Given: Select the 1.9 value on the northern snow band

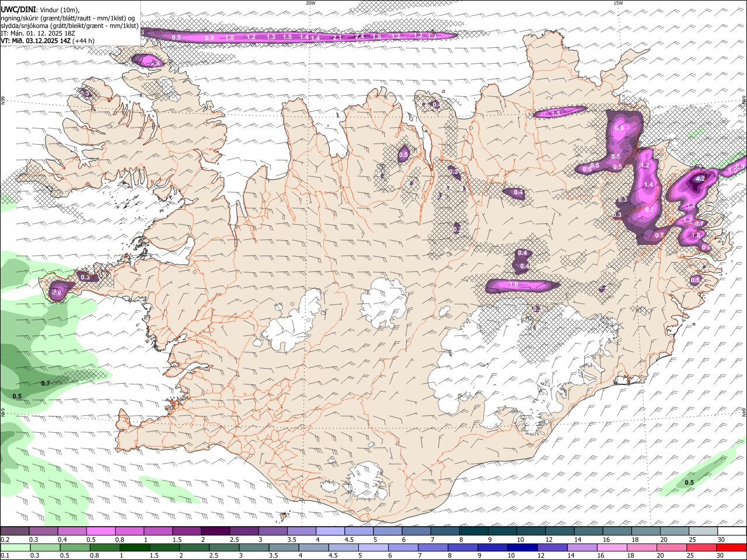Looking at the screenshot, I should coord(376,37).
